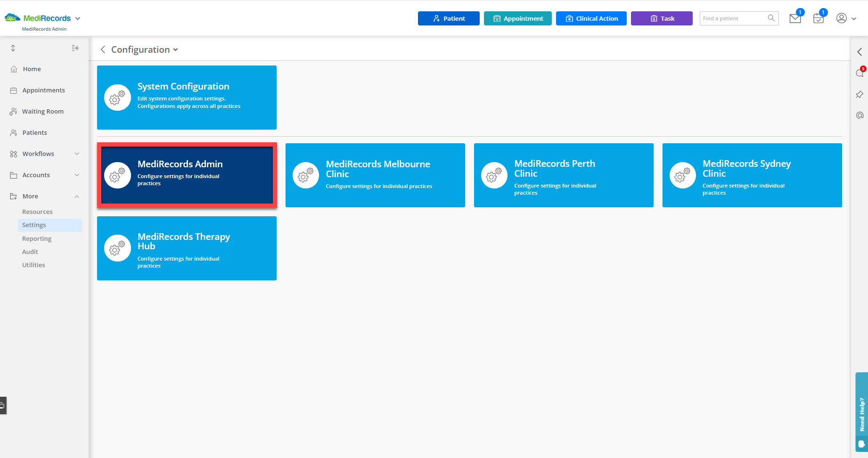Screen dimensions: 868x458
Task: Click the @ mentions icon in right rail
Action: 860,115
